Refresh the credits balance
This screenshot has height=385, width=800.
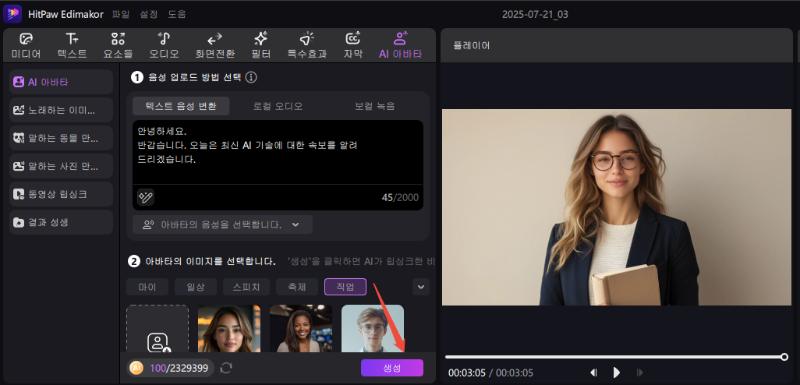pos(226,368)
